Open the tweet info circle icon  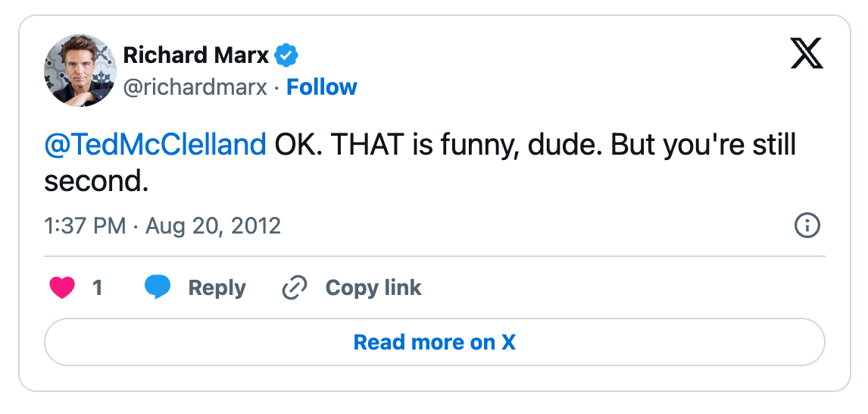807,225
